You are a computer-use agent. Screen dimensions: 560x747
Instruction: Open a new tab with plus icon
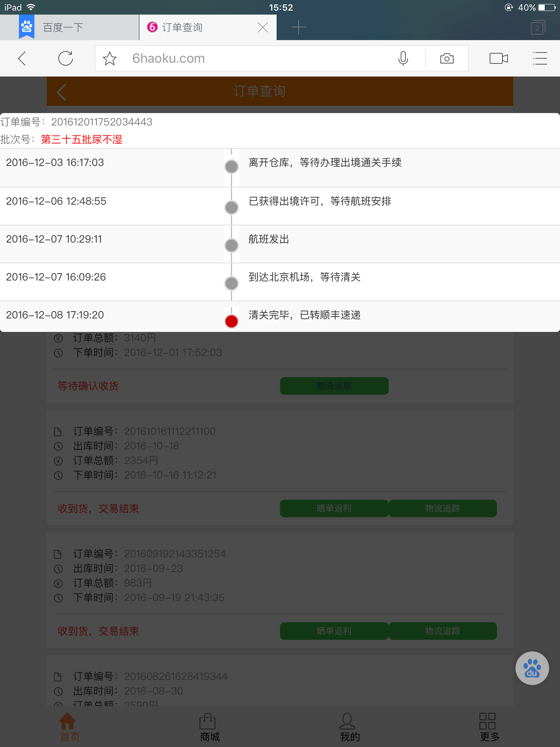click(x=299, y=27)
